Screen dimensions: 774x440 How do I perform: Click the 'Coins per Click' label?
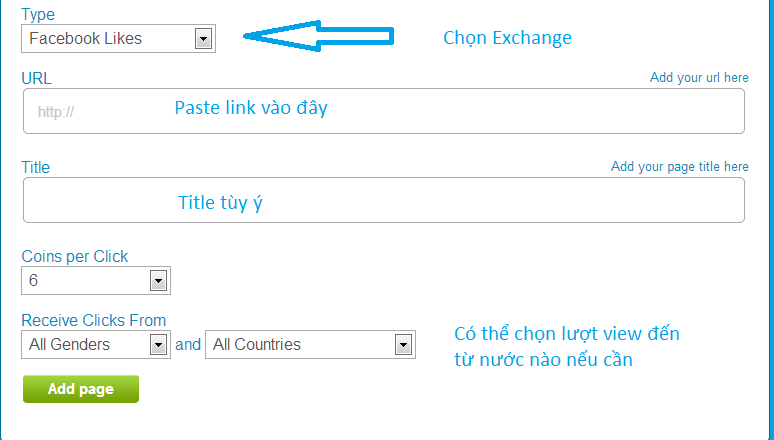point(75,256)
